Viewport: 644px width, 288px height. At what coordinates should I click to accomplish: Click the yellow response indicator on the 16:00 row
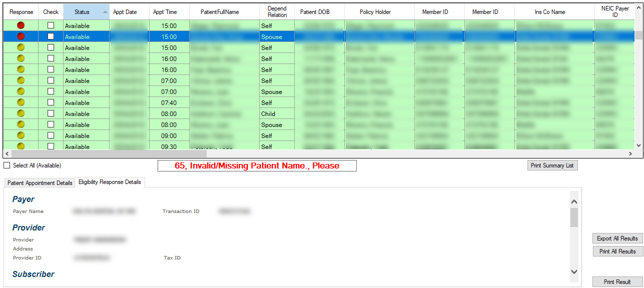point(20,58)
